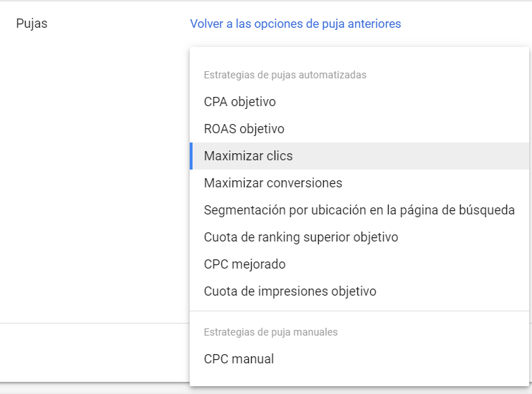Pick 'Maximizar conversiones' strategy
The height and width of the screenshot is (394, 532).
click(273, 183)
